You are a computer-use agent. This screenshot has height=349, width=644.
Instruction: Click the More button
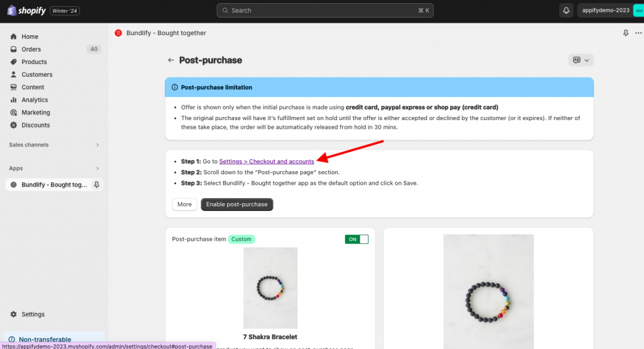[x=184, y=204]
